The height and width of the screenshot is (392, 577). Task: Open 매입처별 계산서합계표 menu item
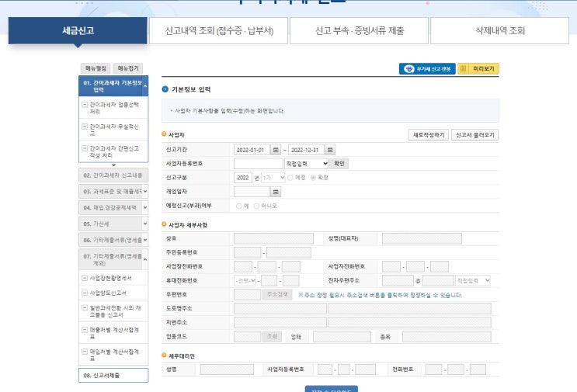pos(114,355)
